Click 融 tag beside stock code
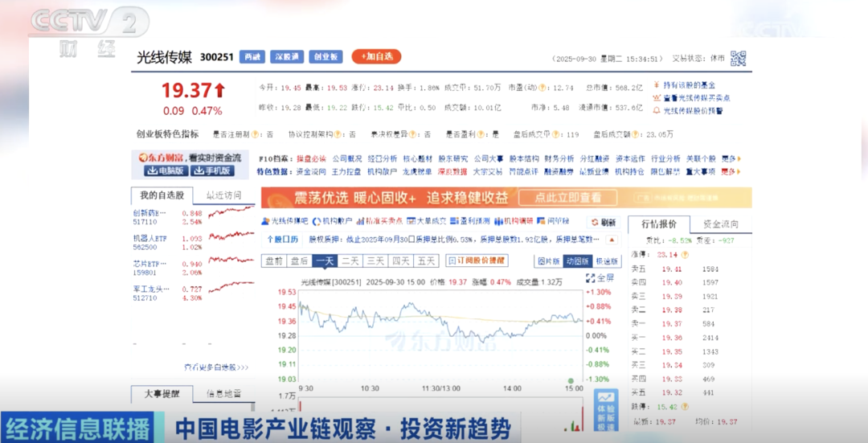868x443 pixels. (252, 56)
